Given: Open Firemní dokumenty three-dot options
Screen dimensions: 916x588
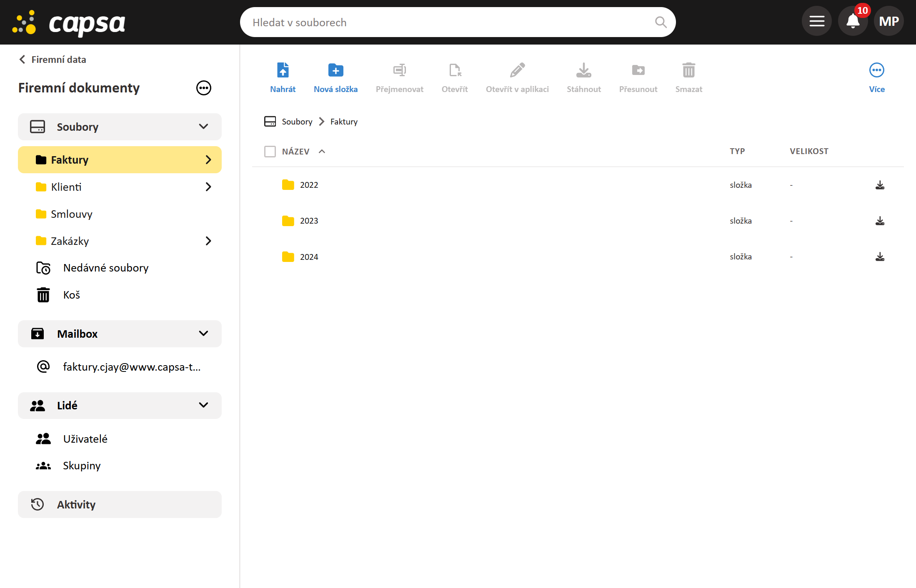Looking at the screenshot, I should [203, 88].
